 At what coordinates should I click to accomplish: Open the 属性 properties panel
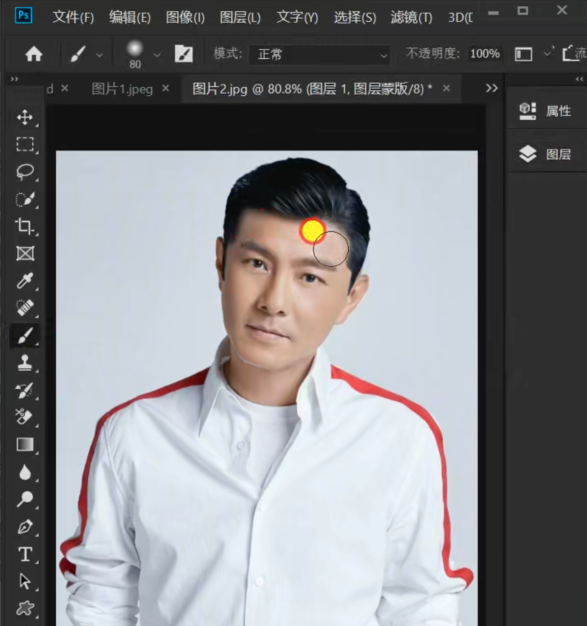pos(545,111)
